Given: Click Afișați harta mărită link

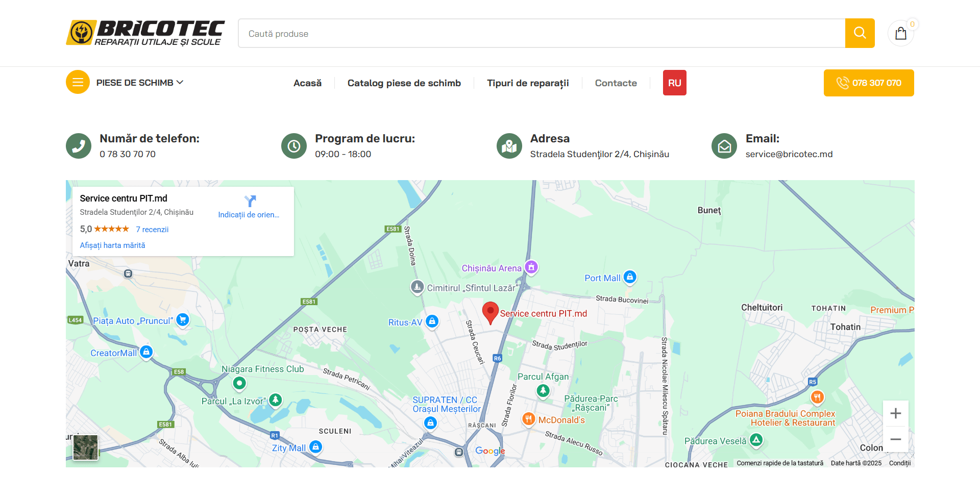Looking at the screenshot, I should (x=112, y=245).
